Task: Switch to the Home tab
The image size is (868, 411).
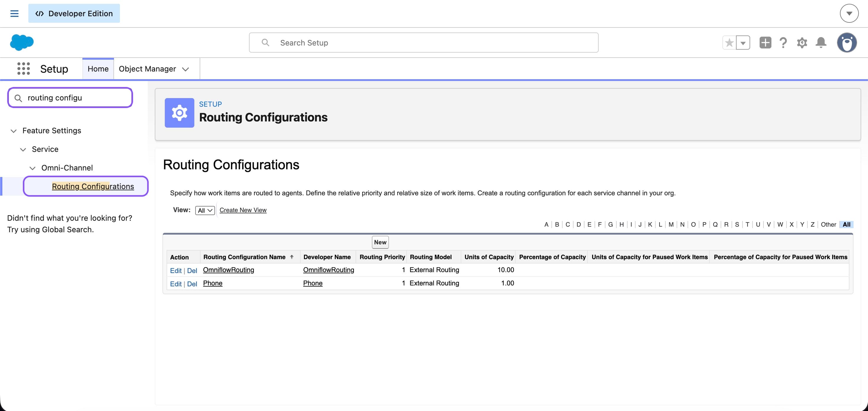Action: (98, 69)
